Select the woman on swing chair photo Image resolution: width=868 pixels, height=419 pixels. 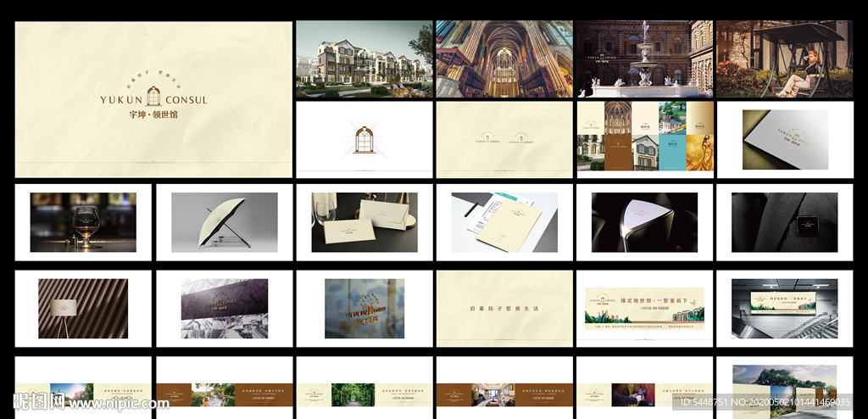click(784, 59)
